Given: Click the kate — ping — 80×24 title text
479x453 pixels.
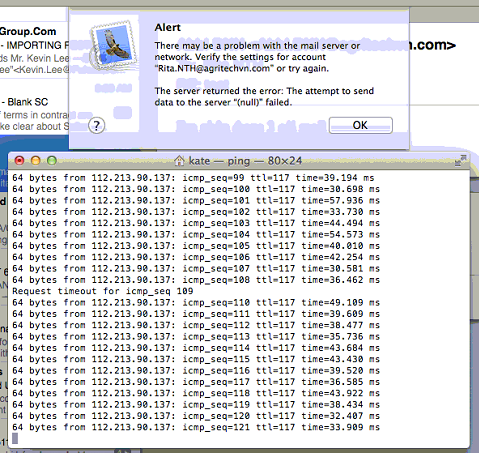Looking at the screenshot, I should (245, 161).
